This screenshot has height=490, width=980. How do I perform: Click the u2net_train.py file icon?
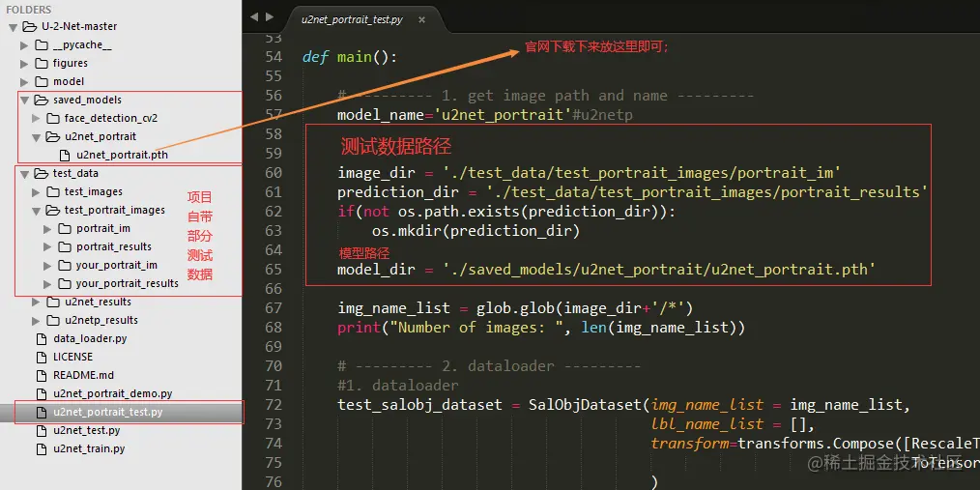click(x=42, y=448)
